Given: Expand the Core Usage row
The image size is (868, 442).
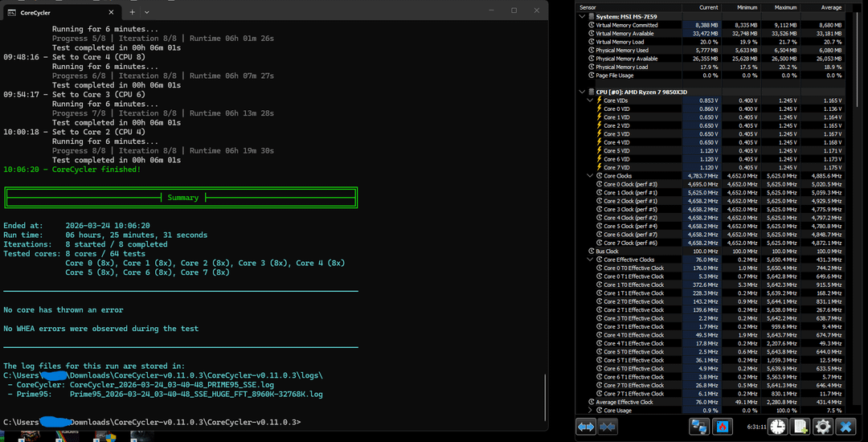Looking at the screenshot, I should [591, 410].
